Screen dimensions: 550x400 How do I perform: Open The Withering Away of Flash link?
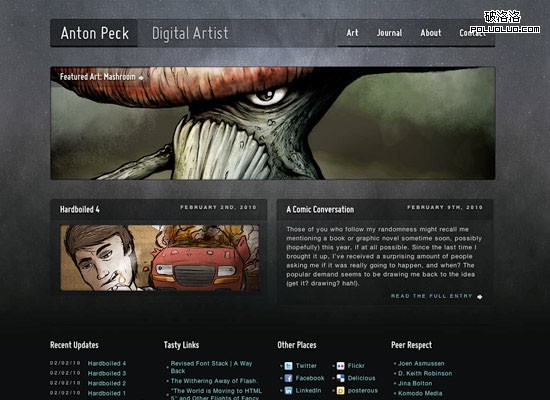click(x=214, y=381)
